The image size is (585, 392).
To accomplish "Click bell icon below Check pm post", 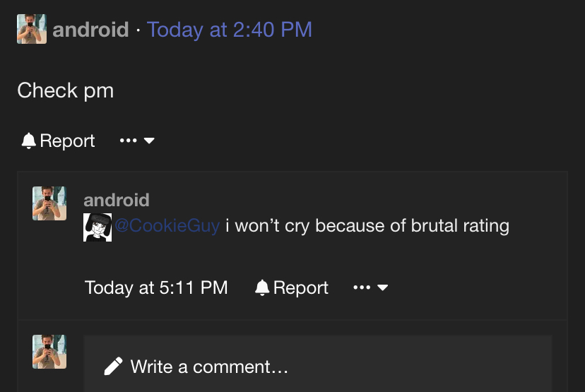I will coord(29,141).
